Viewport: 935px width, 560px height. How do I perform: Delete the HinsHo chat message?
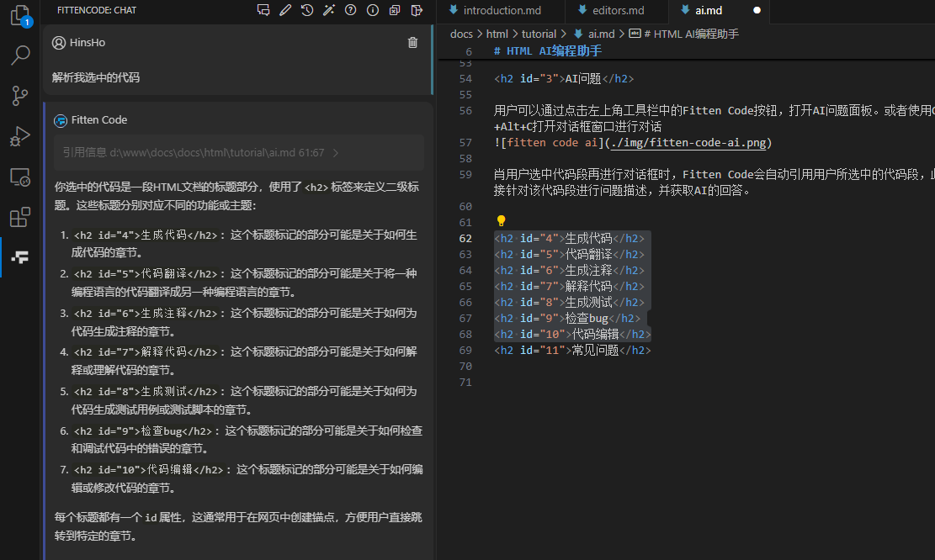coord(412,42)
